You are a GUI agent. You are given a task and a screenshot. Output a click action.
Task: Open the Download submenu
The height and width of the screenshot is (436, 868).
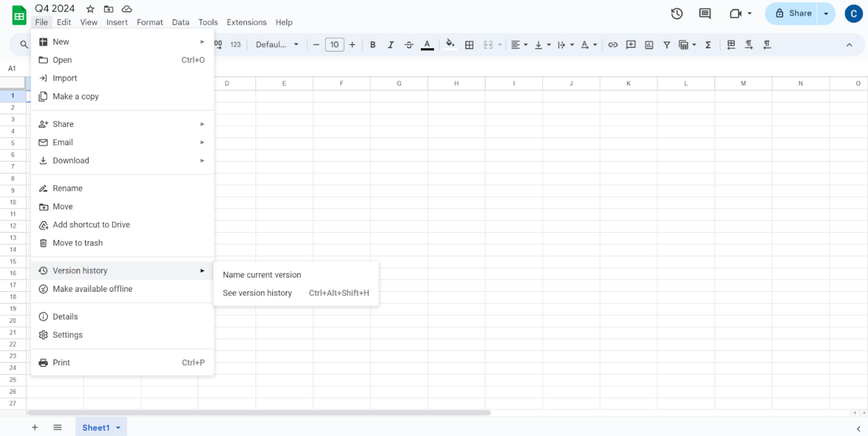122,160
